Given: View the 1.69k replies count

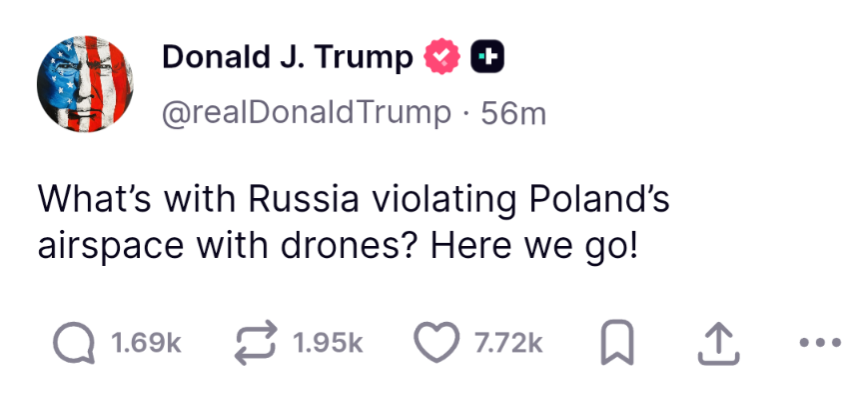Looking at the screenshot, I should 144,343.
